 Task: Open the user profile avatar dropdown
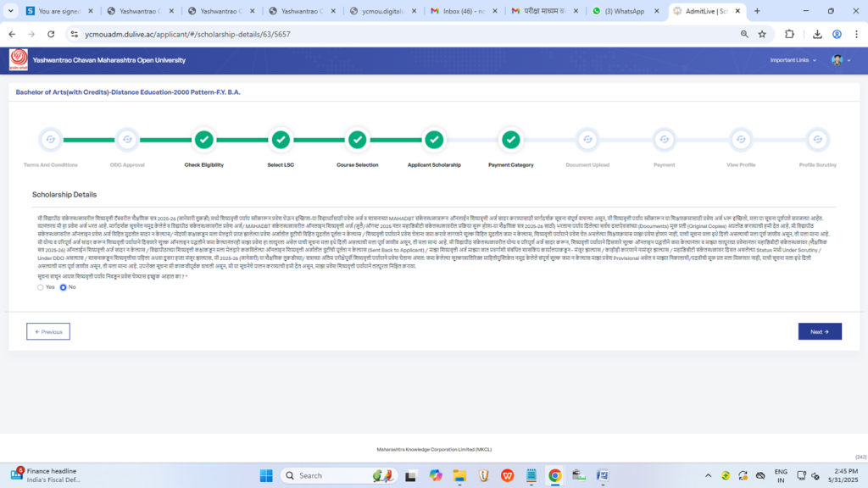pos(839,60)
